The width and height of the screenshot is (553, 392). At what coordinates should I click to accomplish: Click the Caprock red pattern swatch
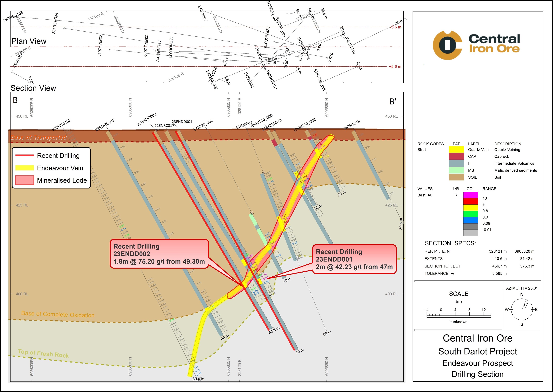tap(456, 156)
